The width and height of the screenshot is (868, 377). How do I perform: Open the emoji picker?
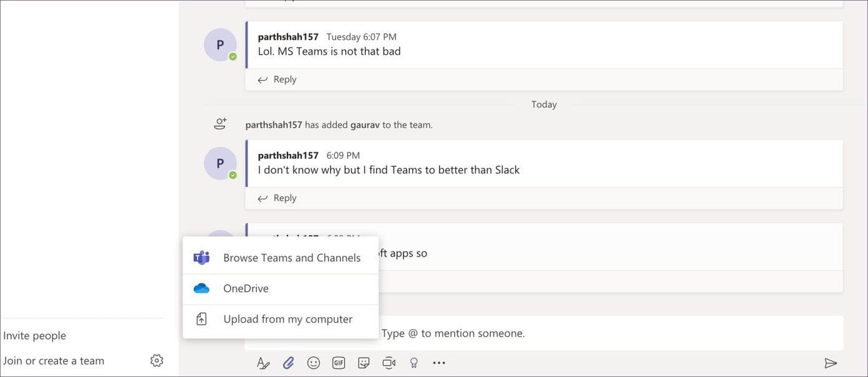pos(314,363)
